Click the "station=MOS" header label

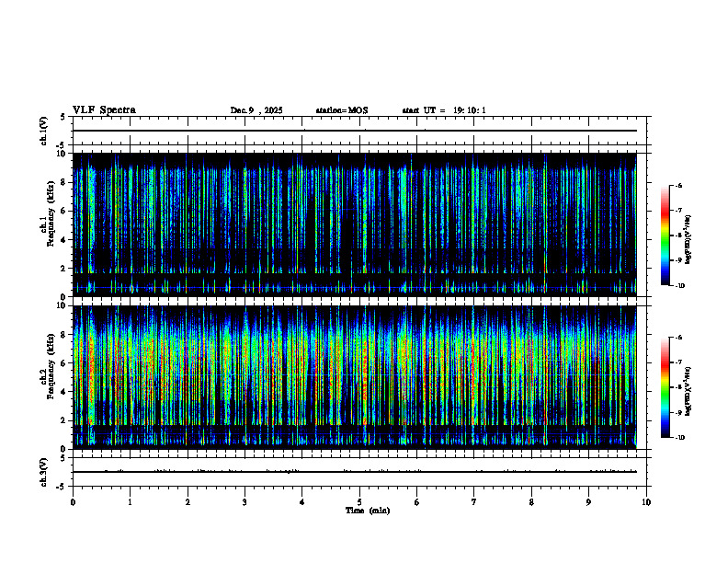(342, 110)
